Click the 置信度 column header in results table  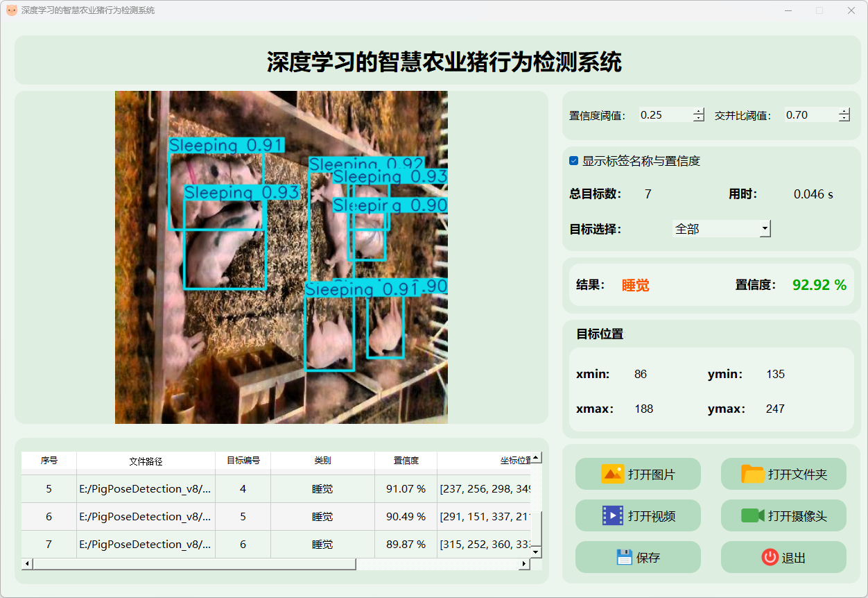coord(406,461)
